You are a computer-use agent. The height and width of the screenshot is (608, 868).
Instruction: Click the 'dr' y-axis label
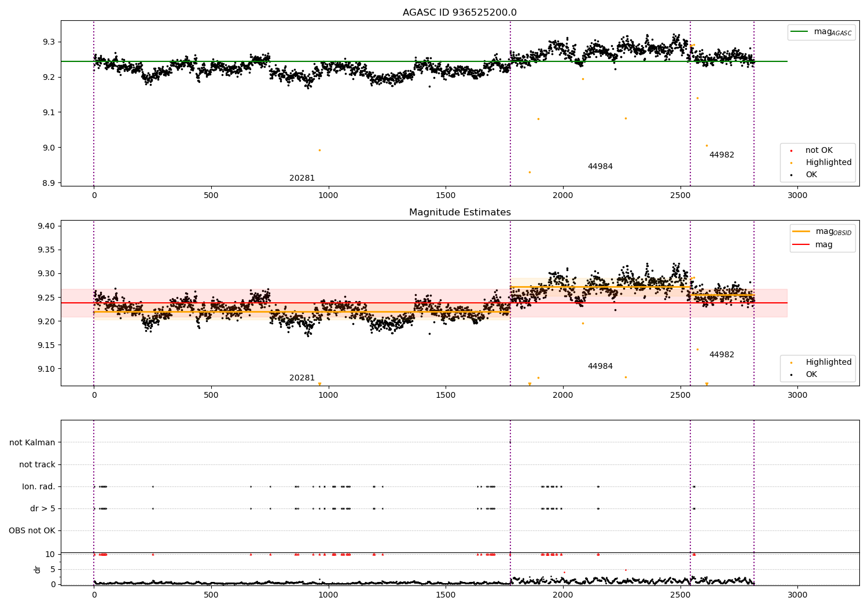[38, 569]
